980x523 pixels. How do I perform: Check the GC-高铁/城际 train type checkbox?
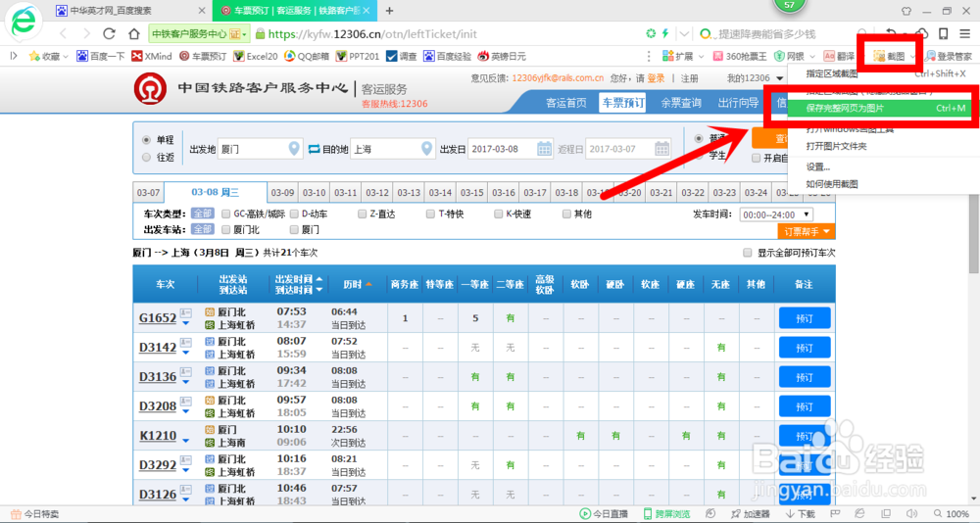click(225, 214)
